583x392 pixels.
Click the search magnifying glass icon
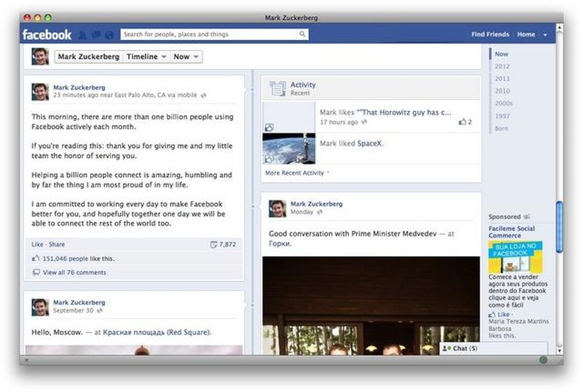(x=302, y=34)
